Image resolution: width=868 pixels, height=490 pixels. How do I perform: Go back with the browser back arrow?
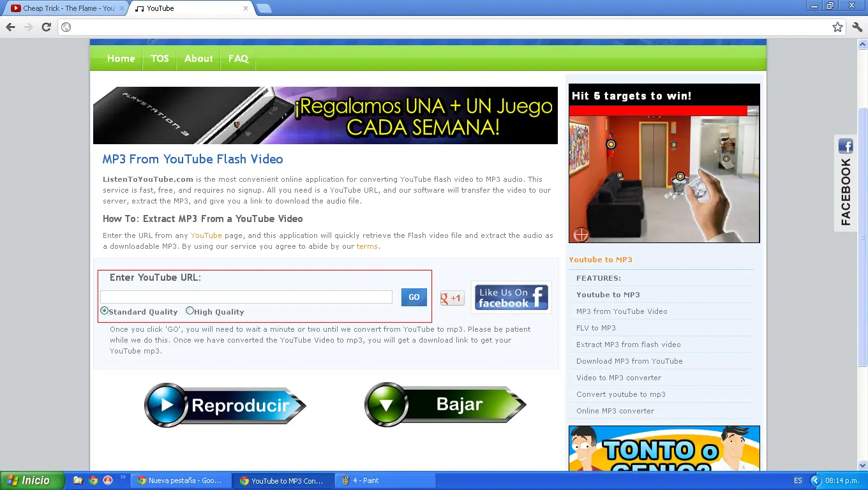(x=11, y=27)
